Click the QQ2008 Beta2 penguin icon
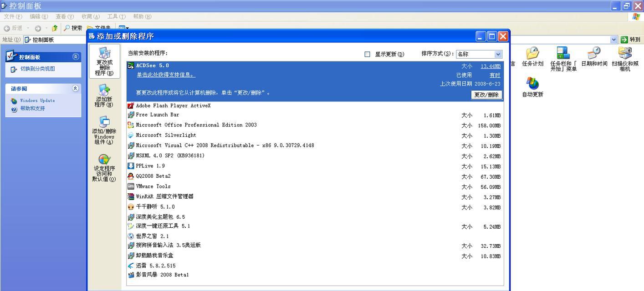Image resolution: width=644 pixels, height=291 pixels. (131, 176)
